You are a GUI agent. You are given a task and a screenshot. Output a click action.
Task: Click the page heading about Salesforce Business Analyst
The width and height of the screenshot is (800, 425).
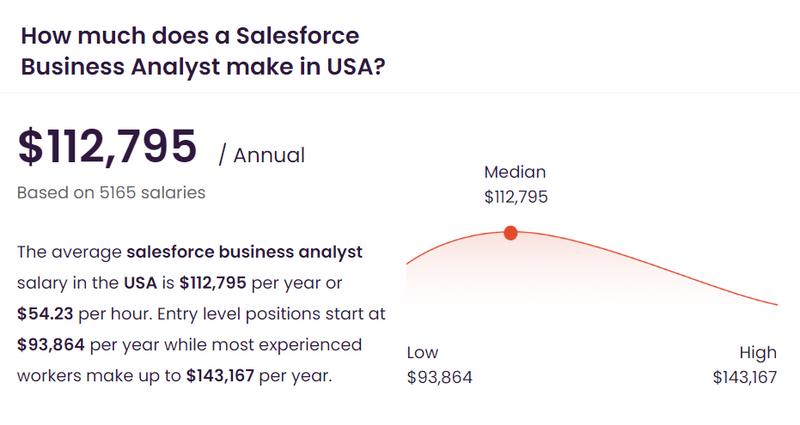[x=203, y=51]
